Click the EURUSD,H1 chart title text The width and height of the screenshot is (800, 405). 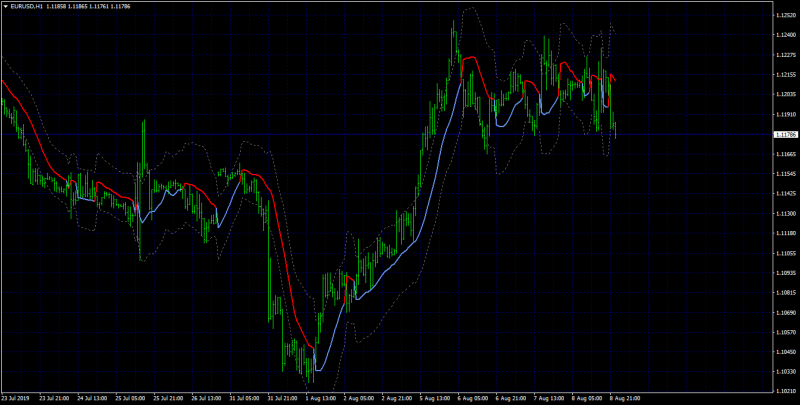click(x=26, y=6)
